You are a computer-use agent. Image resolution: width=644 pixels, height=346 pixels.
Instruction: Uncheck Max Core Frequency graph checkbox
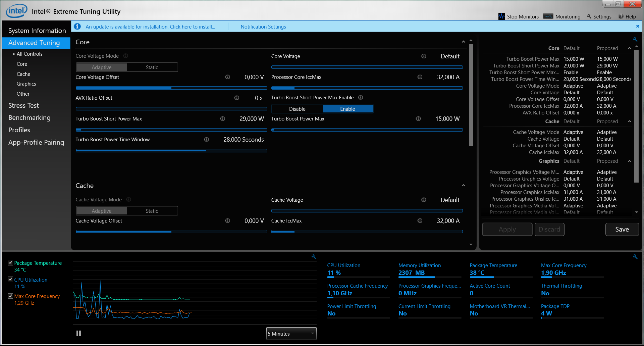(x=10, y=296)
